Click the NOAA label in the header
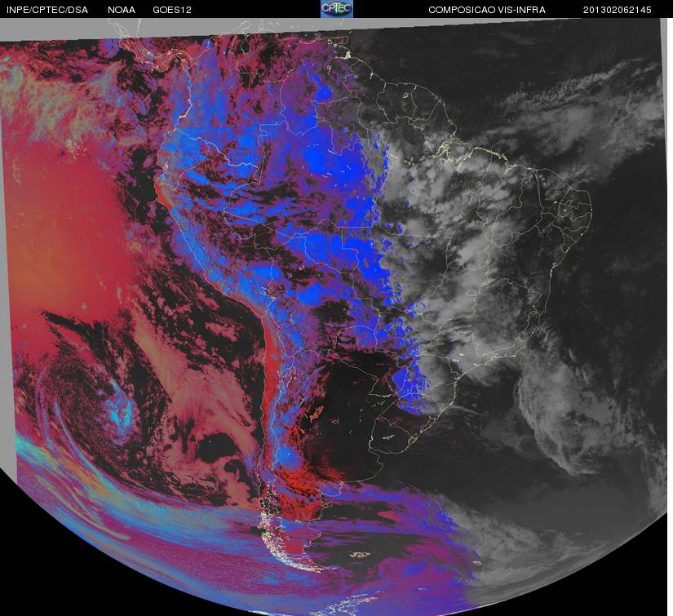673x616 pixels. pyautogui.click(x=122, y=10)
